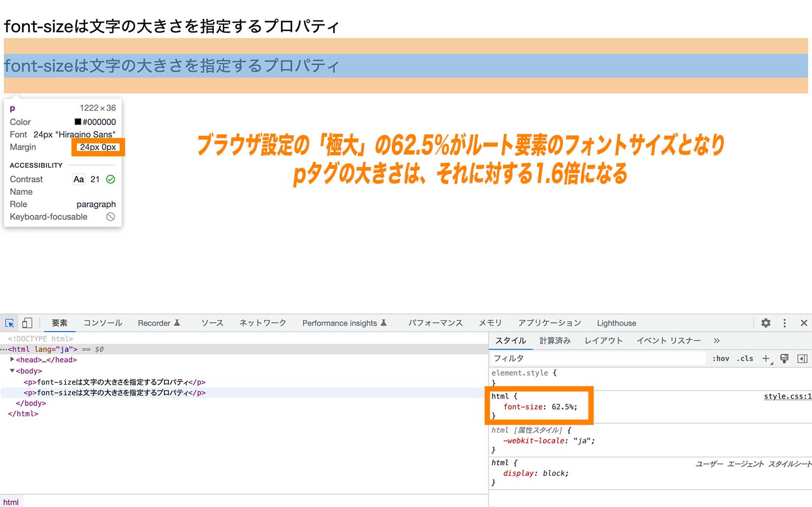Focus the フィルタ styles input field
The width and height of the screenshot is (812, 507).
pos(598,359)
